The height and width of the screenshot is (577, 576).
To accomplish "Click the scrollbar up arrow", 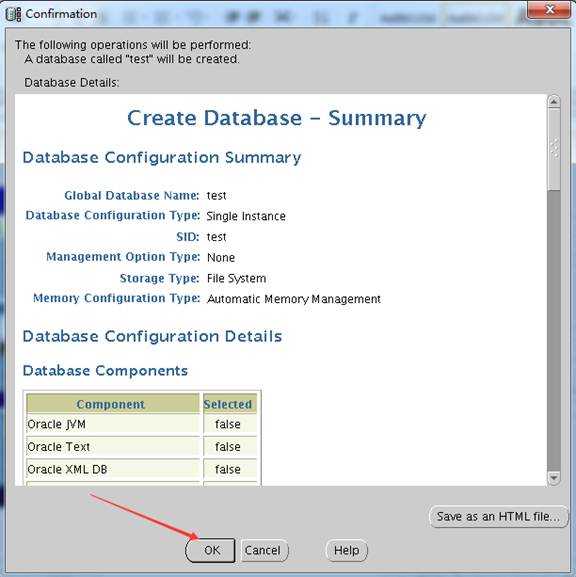I will coord(554,101).
